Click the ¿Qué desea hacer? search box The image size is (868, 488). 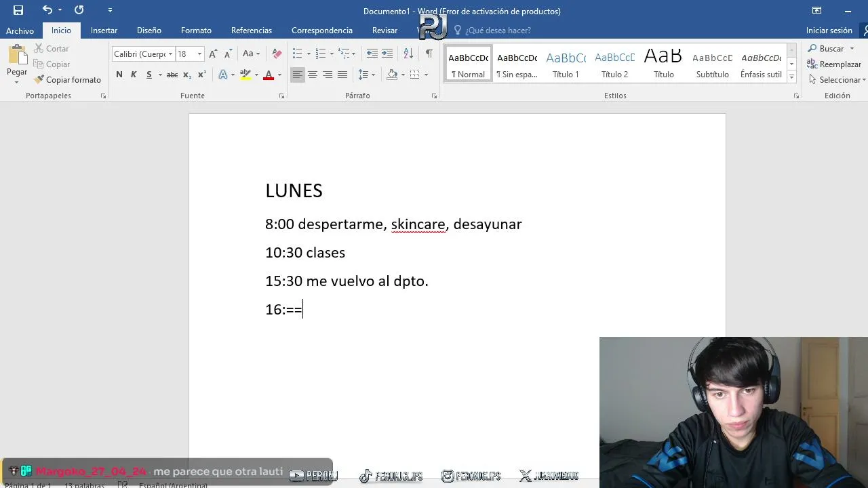pos(498,30)
